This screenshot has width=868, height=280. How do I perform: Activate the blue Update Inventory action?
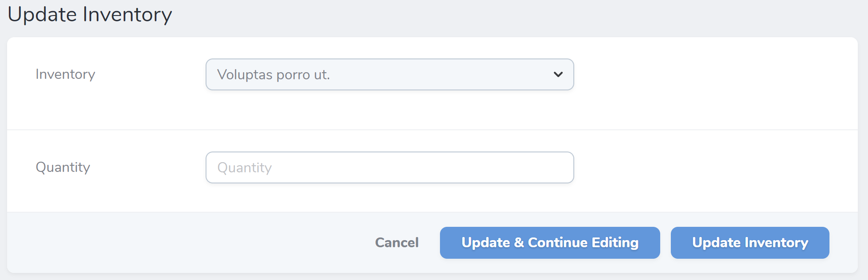point(749,242)
